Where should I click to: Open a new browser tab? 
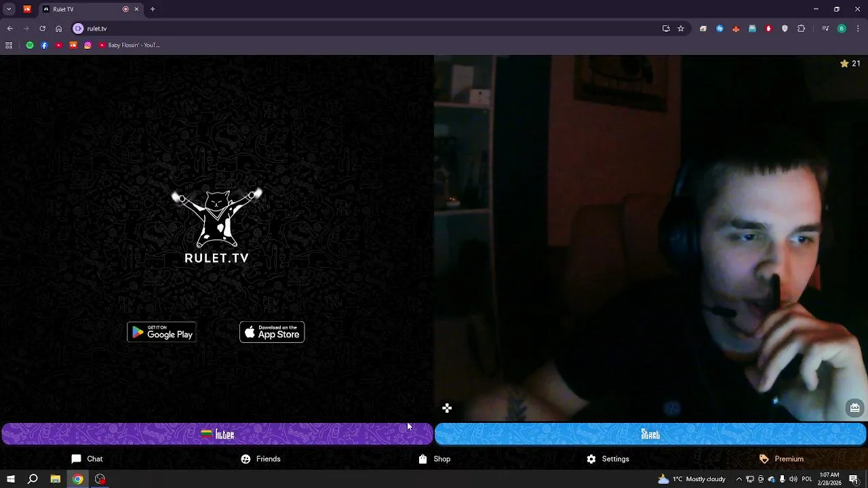153,9
